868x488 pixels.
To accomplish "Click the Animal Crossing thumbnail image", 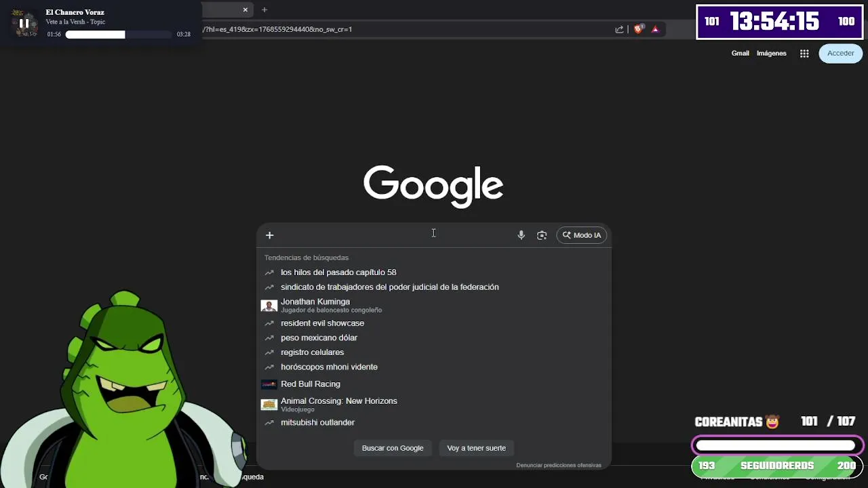I will (x=269, y=405).
